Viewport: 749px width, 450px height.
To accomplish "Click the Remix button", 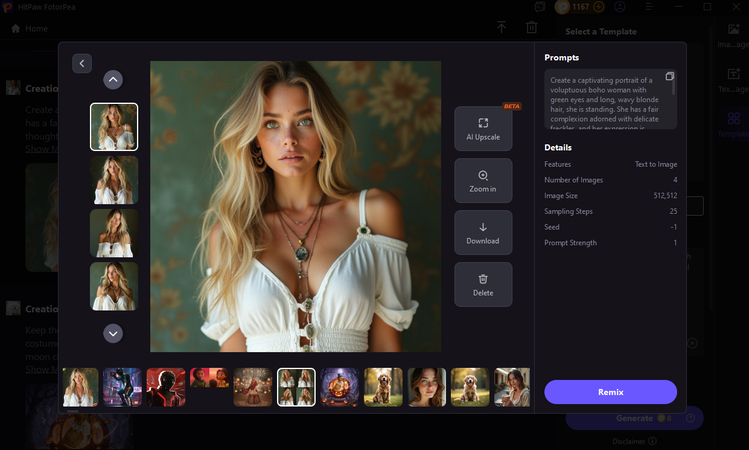I will [610, 392].
